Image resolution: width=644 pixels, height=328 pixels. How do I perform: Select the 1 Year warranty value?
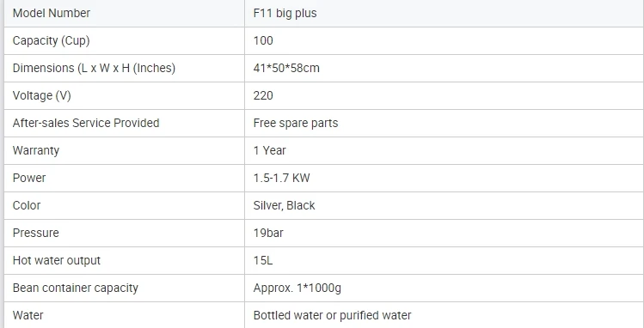pos(269,150)
